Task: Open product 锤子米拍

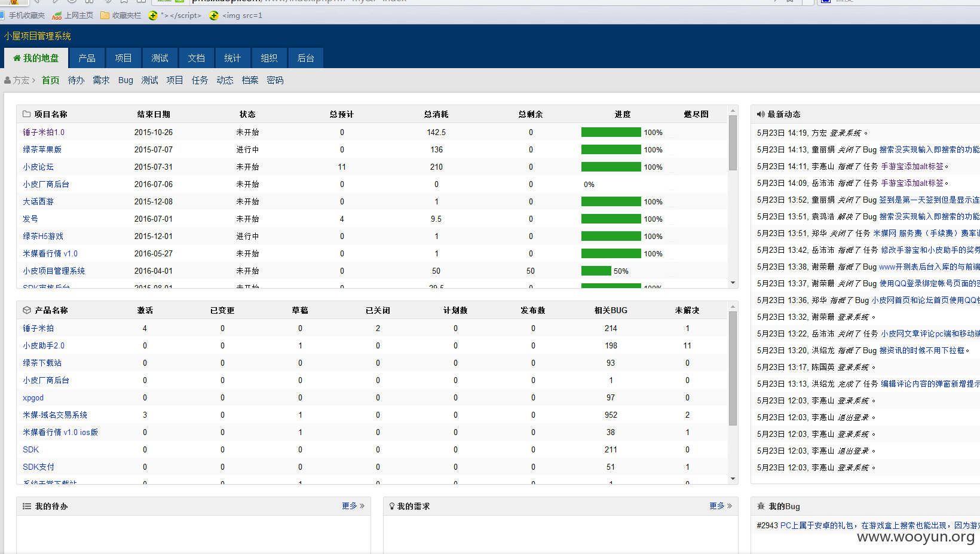Action: (x=38, y=328)
